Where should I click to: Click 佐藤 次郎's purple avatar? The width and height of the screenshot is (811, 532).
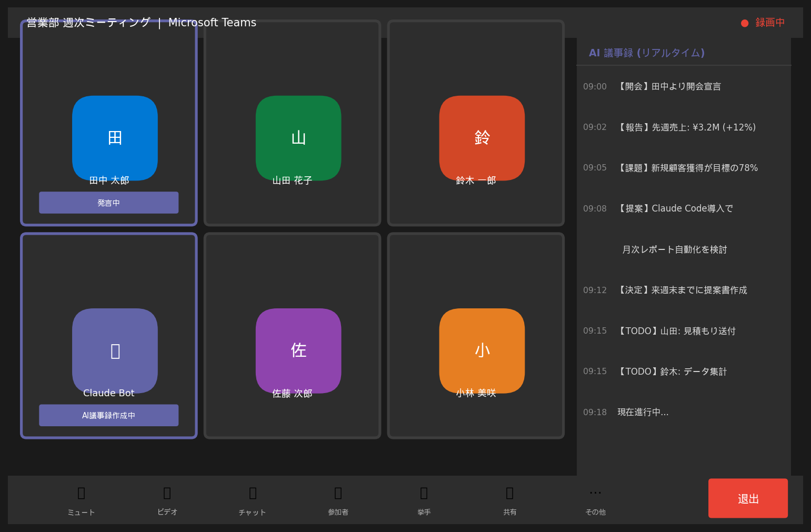click(298, 350)
